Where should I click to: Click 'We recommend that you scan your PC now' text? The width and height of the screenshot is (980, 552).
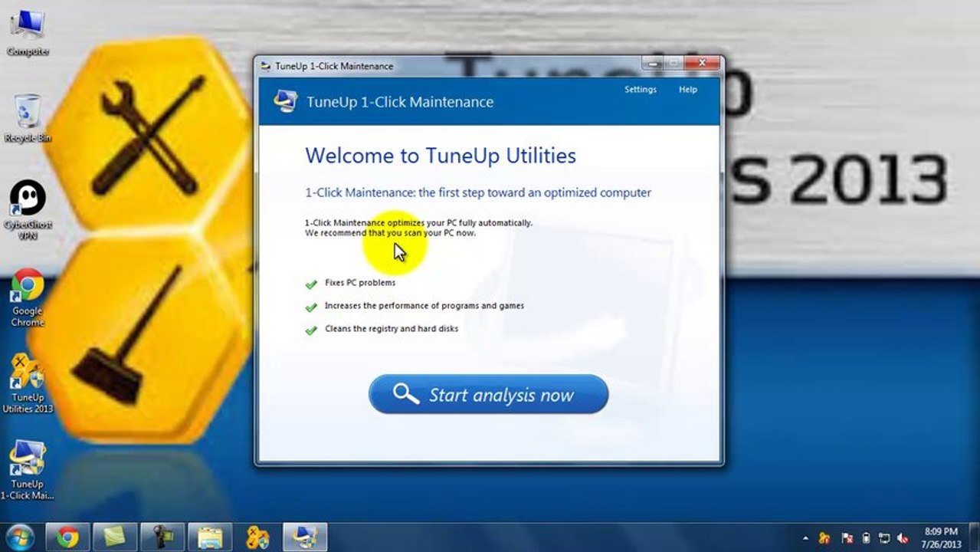(x=390, y=233)
